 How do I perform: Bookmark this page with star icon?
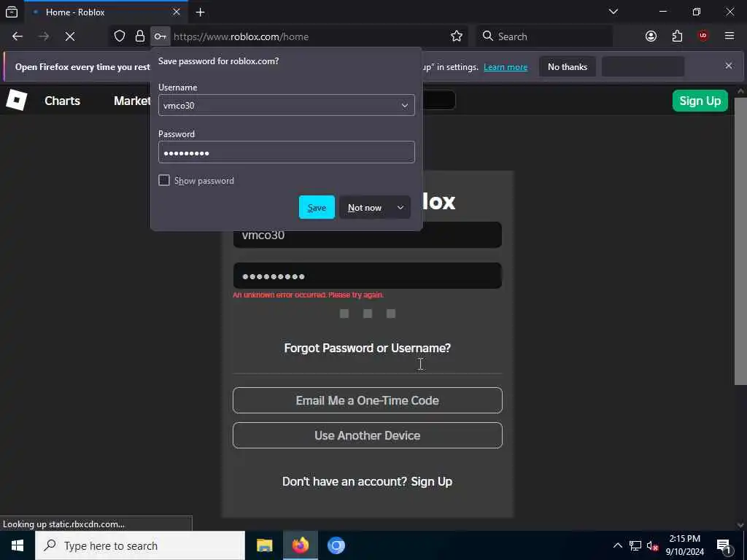(457, 36)
